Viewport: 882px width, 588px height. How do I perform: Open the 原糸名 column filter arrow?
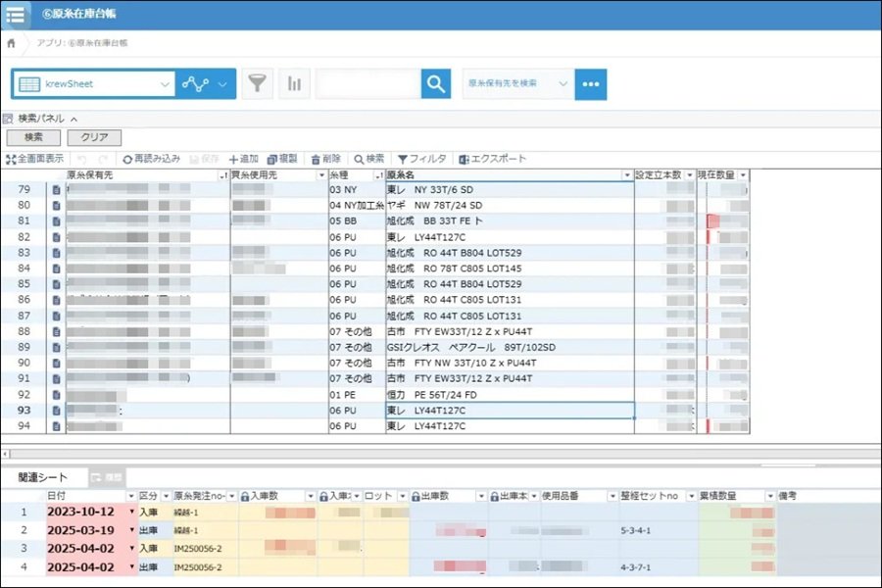tap(627, 175)
